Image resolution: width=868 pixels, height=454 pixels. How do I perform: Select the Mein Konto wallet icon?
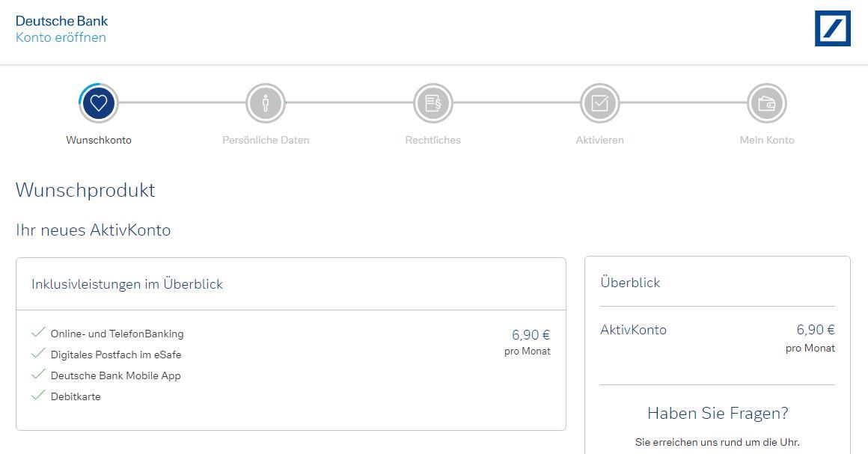pos(766,103)
